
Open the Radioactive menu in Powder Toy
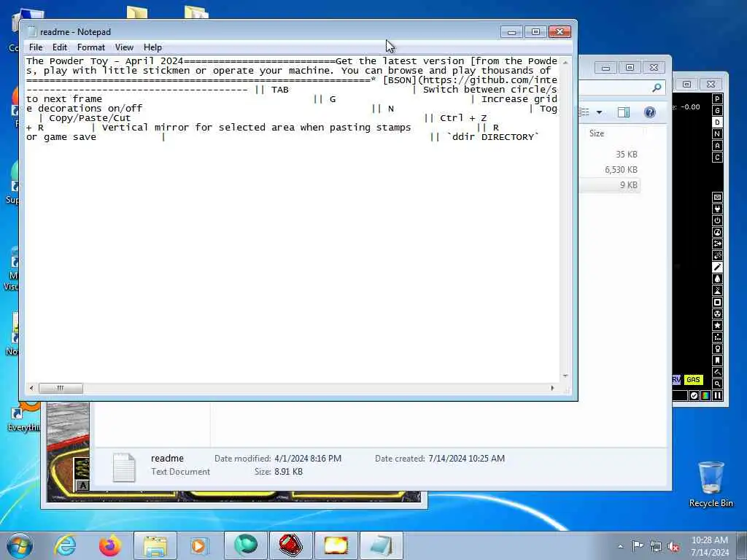click(x=717, y=314)
